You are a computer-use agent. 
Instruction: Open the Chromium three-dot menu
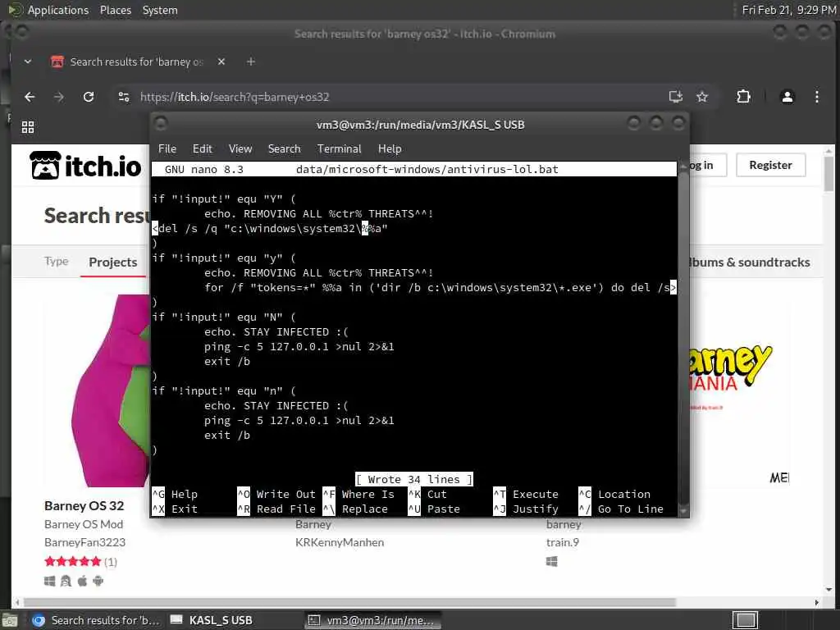point(816,97)
